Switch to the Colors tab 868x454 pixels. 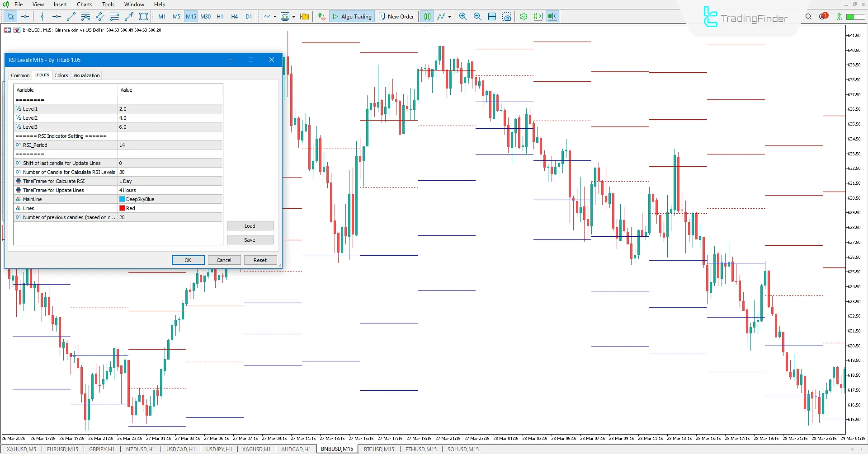pos(61,75)
